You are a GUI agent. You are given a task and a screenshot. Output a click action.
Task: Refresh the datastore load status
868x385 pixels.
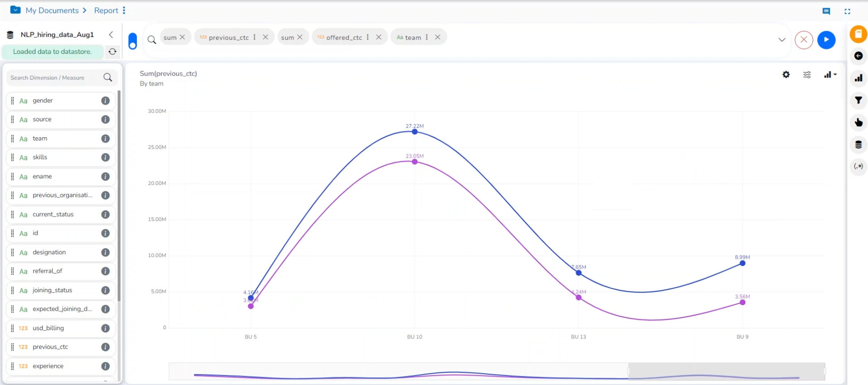[x=112, y=52]
